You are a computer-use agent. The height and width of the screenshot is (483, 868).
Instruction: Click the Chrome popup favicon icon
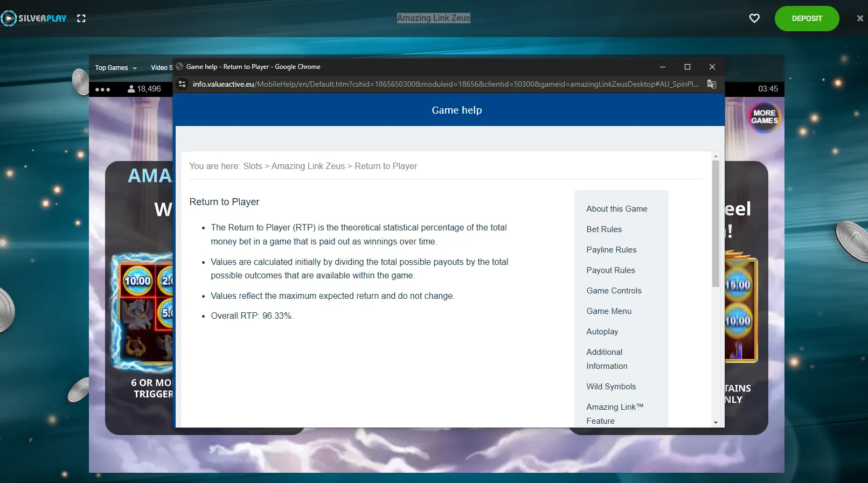(x=179, y=67)
